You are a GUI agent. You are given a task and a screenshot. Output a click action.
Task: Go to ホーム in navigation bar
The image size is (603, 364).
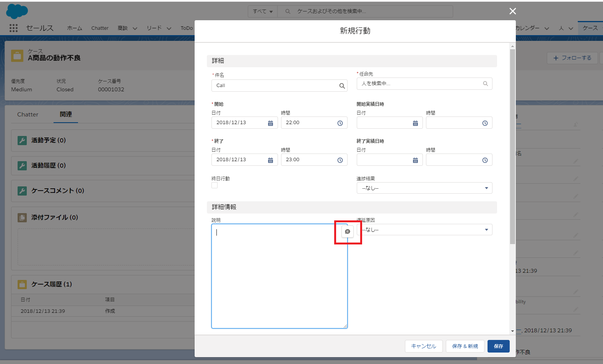coord(75,28)
